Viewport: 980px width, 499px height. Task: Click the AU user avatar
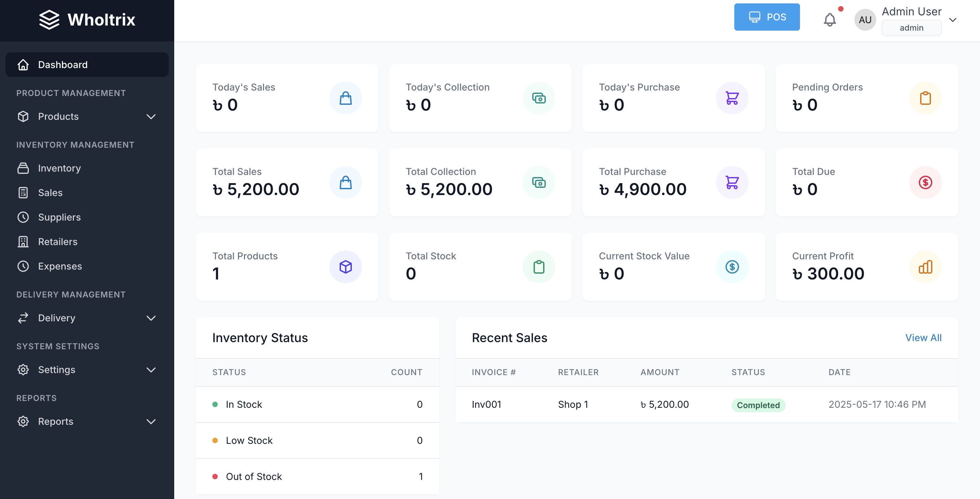(865, 20)
